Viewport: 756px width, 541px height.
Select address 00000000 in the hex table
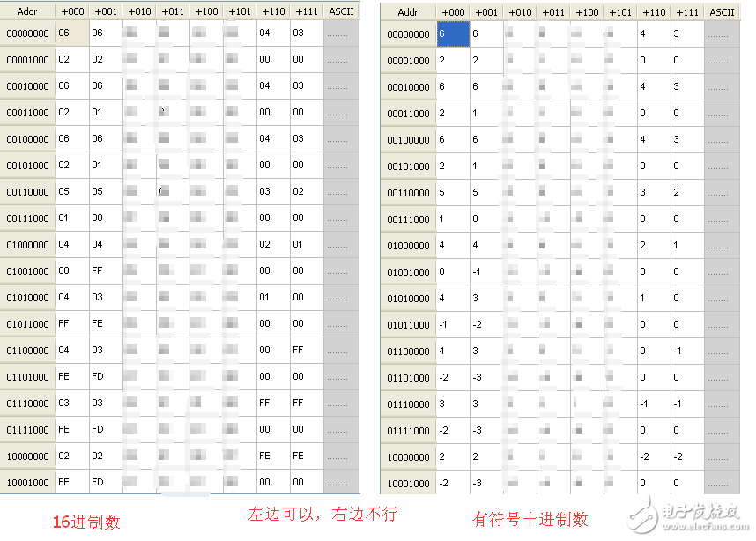tap(28, 33)
